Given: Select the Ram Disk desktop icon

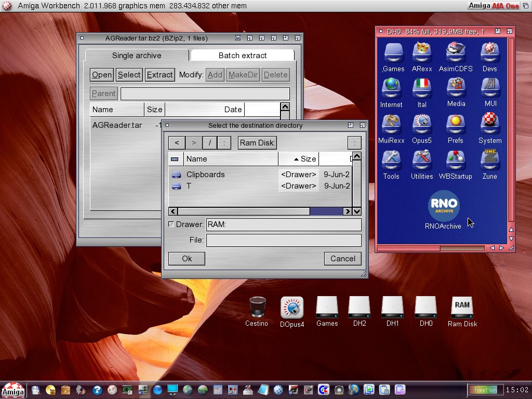Looking at the screenshot, I should tap(462, 307).
